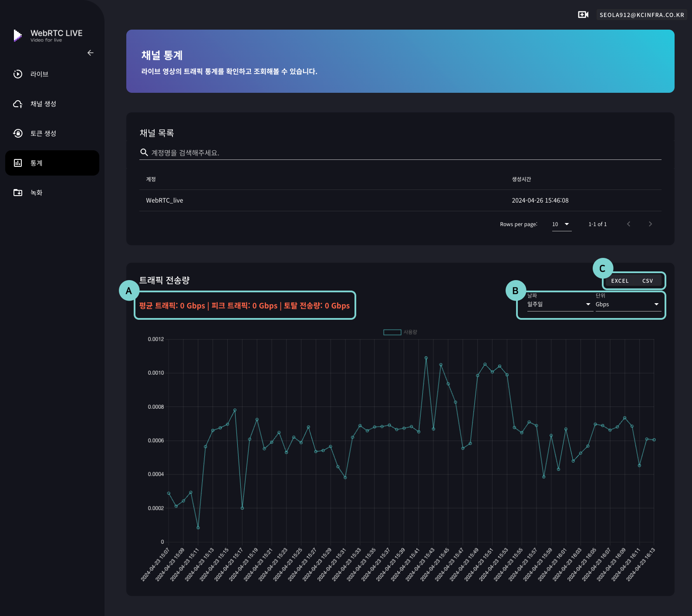Click the 통계 chart icon
The width and height of the screenshot is (692, 616).
(18, 163)
